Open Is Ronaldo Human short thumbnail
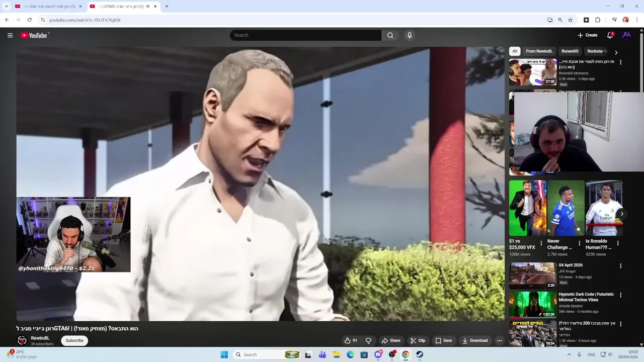This screenshot has height=362, width=644. pyautogui.click(x=604, y=208)
